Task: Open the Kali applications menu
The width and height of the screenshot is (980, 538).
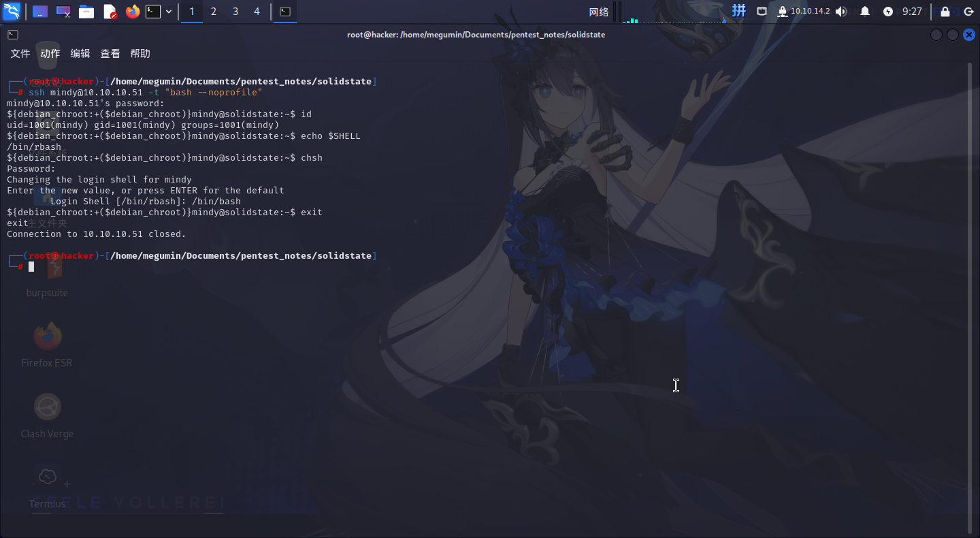Action: coord(12,12)
